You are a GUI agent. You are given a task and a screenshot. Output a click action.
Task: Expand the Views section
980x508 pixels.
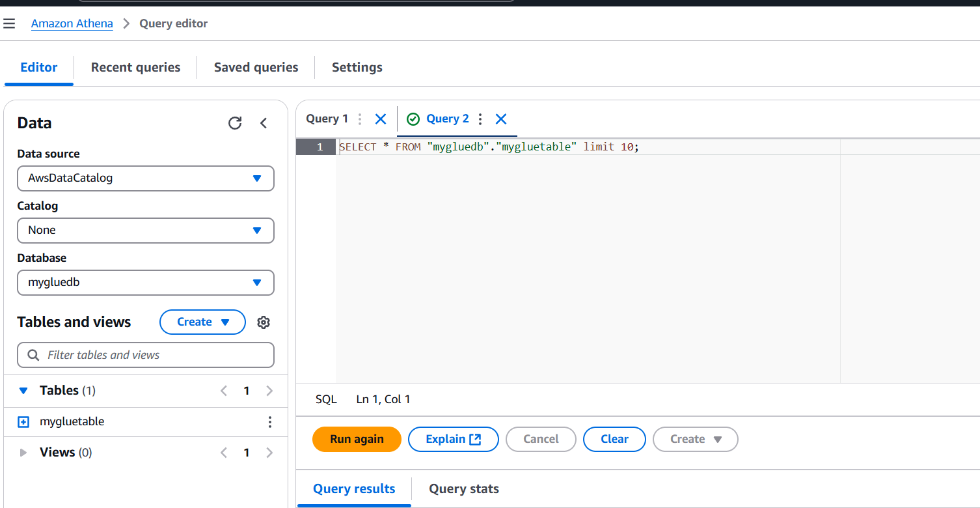tap(23, 453)
